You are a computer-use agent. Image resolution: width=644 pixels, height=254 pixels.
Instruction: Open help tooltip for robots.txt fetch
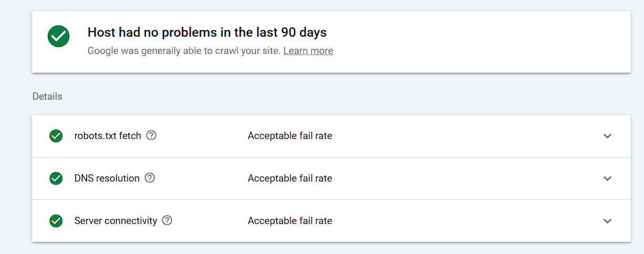[x=151, y=135]
